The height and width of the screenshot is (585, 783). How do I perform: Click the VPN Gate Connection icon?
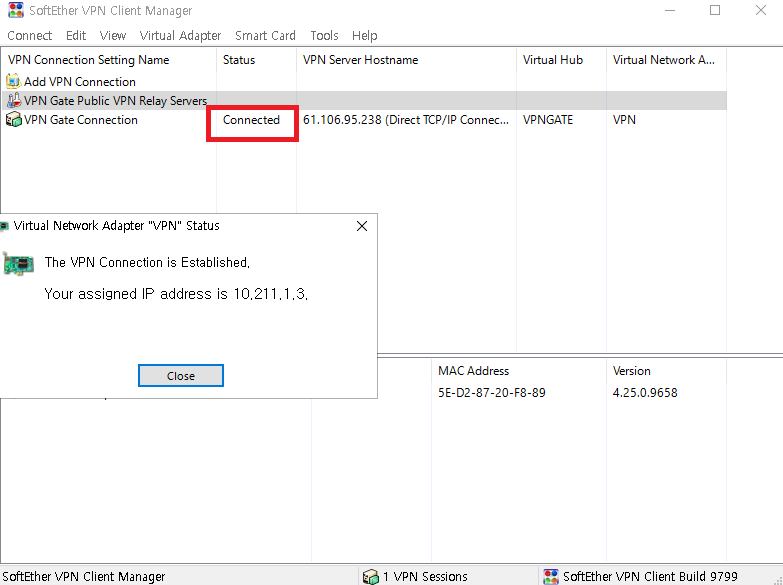click(13, 119)
